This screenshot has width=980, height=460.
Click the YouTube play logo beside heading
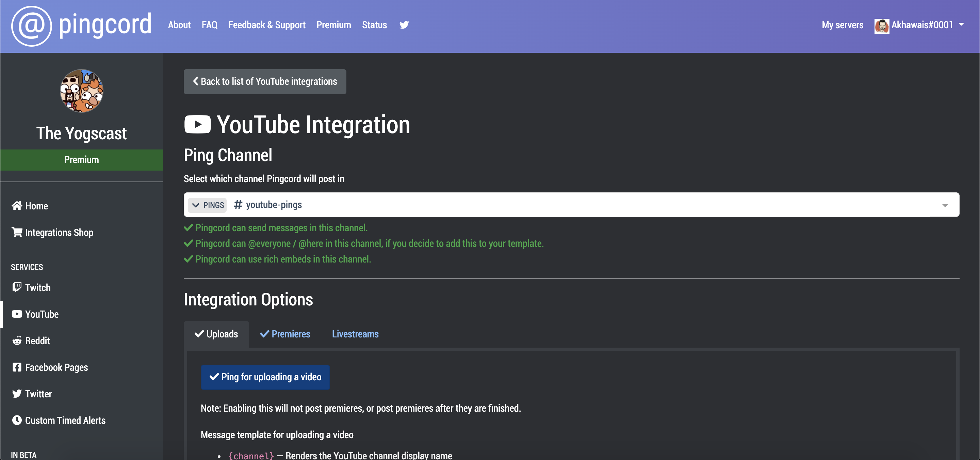[197, 124]
